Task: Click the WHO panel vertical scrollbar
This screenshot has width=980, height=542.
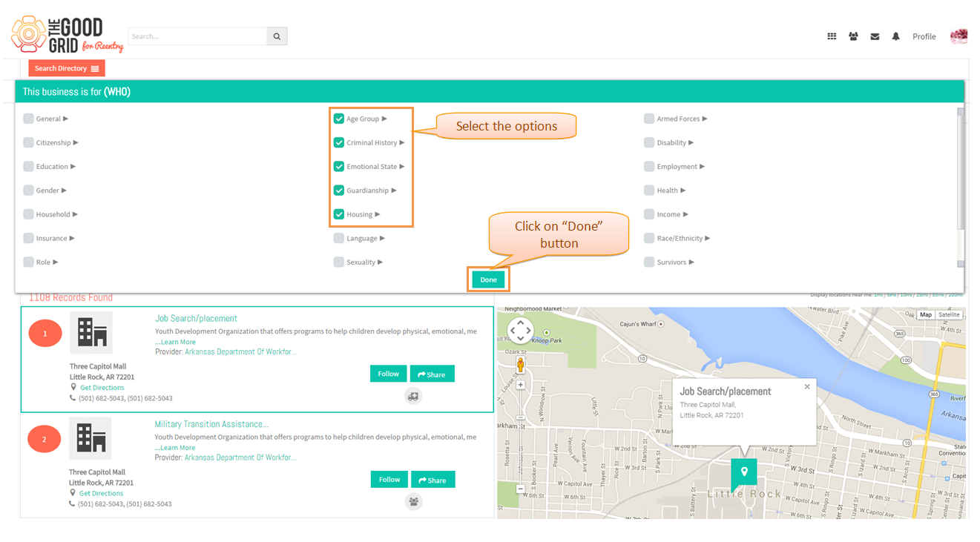Action: tap(961, 188)
